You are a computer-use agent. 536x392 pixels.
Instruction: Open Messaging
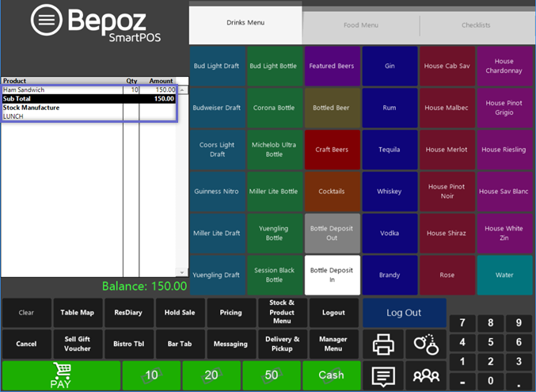230,344
